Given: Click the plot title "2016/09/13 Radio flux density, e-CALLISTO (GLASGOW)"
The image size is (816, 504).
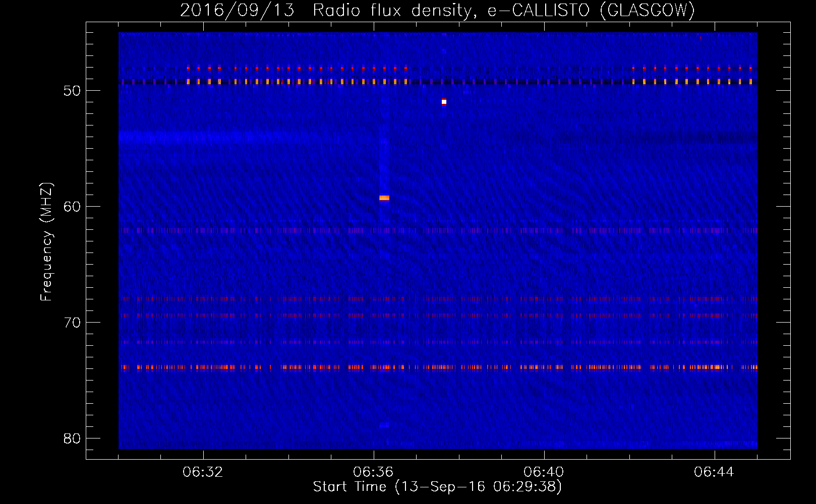Looking at the screenshot, I should point(437,10).
